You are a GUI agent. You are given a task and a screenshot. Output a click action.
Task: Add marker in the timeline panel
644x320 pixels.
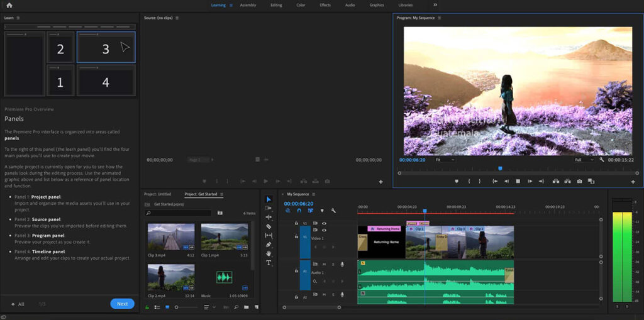322,211
